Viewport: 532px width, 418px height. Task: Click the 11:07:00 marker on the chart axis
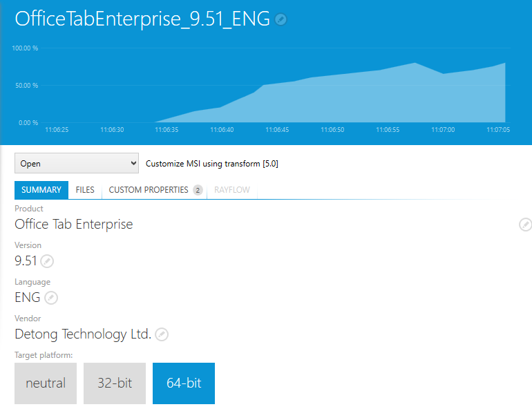coord(443,129)
